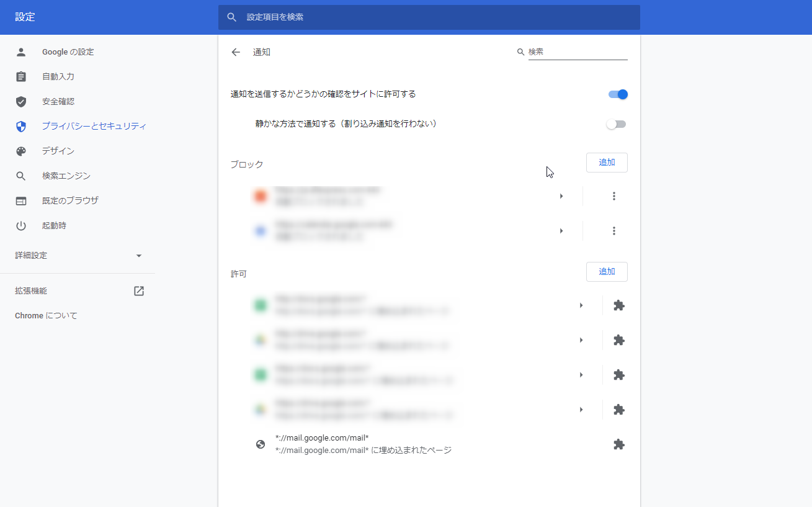Enable the 静かな方法で通知する switch
Screen dimensions: 812x507
(x=617, y=124)
